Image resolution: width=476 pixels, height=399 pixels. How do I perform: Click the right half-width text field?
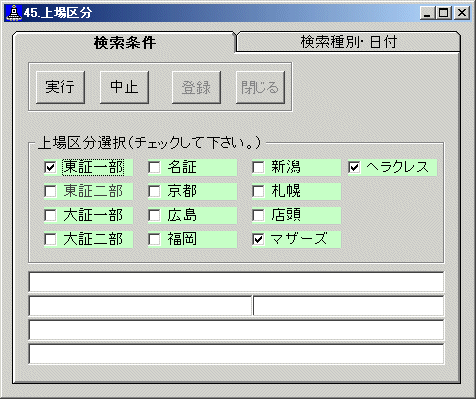pyautogui.click(x=349, y=306)
